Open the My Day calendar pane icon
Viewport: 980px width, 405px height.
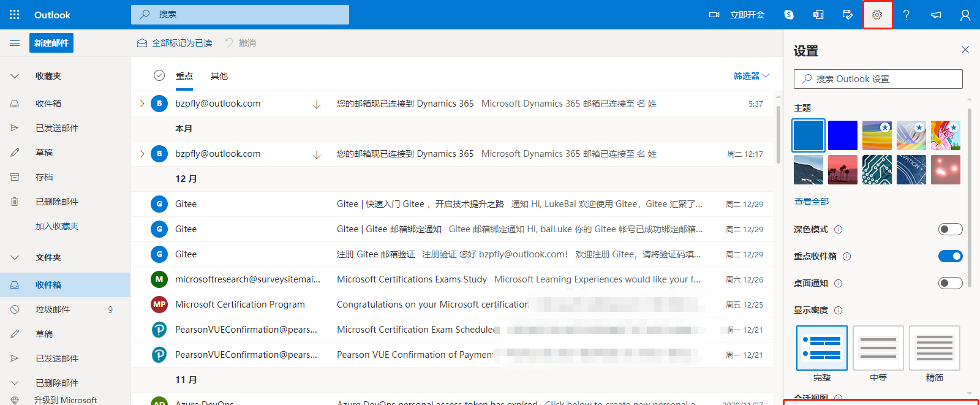[x=848, y=15]
